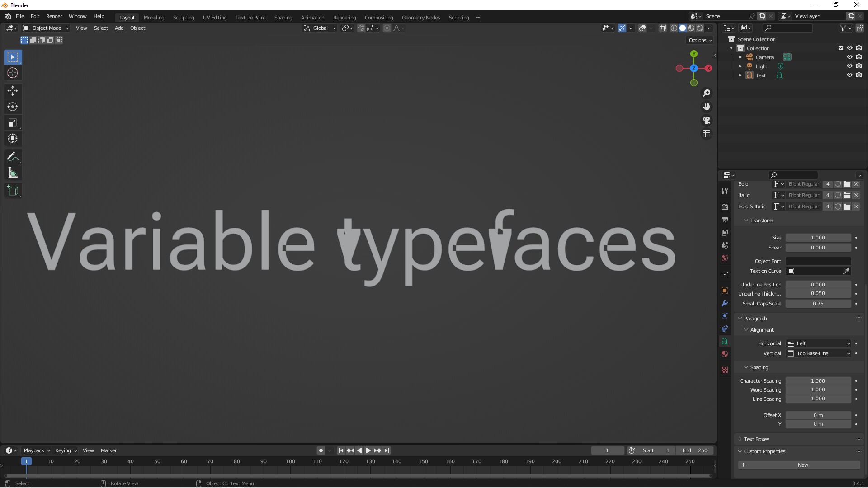
Task: Open Horizontal alignment Left dropdown
Action: tap(818, 343)
